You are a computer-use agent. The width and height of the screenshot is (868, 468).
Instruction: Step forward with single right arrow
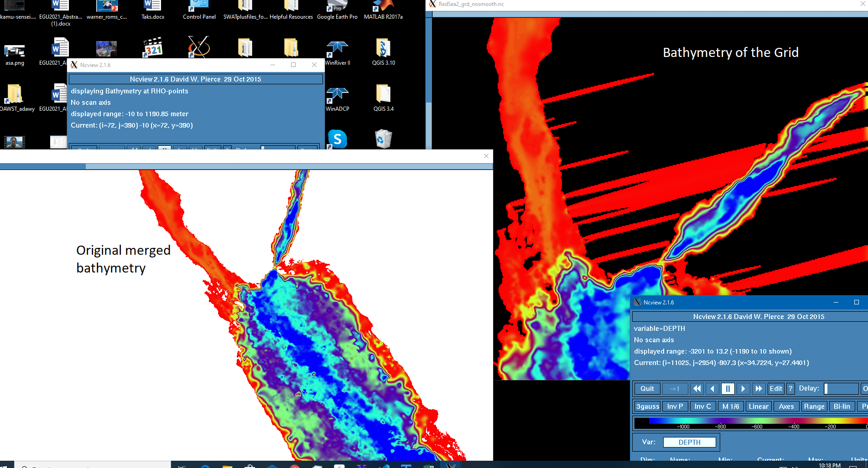coord(743,389)
